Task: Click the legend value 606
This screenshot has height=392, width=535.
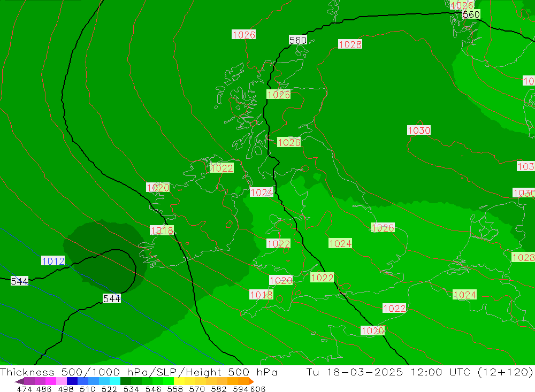Action: (x=258, y=389)
